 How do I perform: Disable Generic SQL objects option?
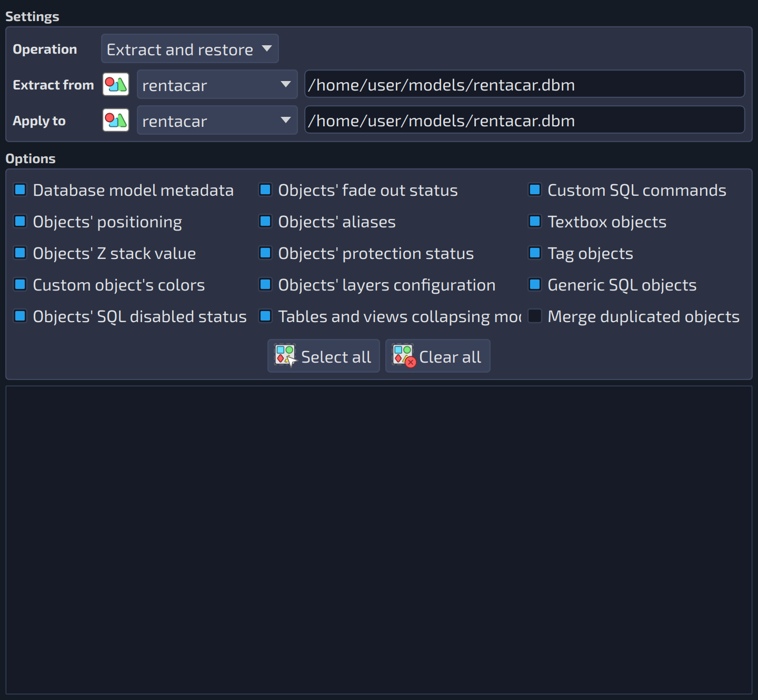pyautogui.click(x=535, y=284)
